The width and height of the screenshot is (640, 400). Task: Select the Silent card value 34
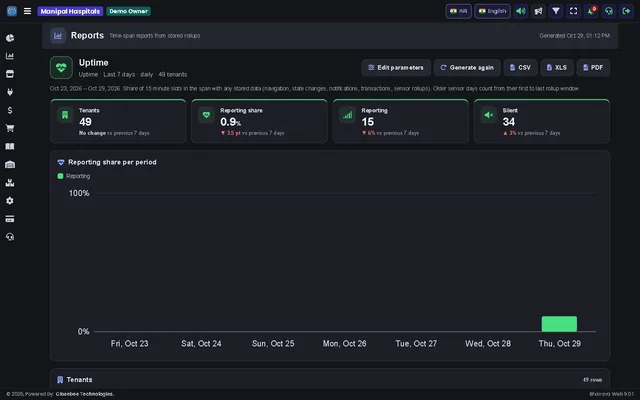point(509,122)
